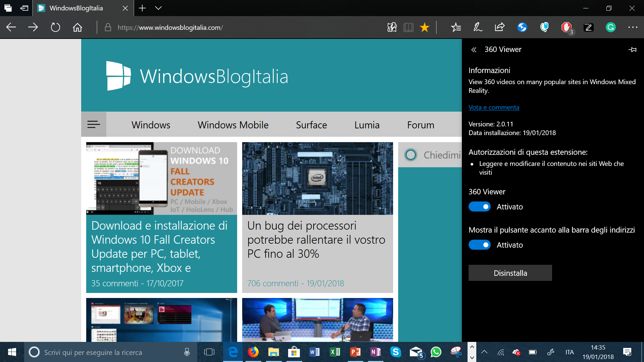The image size is (644, 362).
Task: Open the Intel motherboard article thumbnail
Action: click(318, 178)
